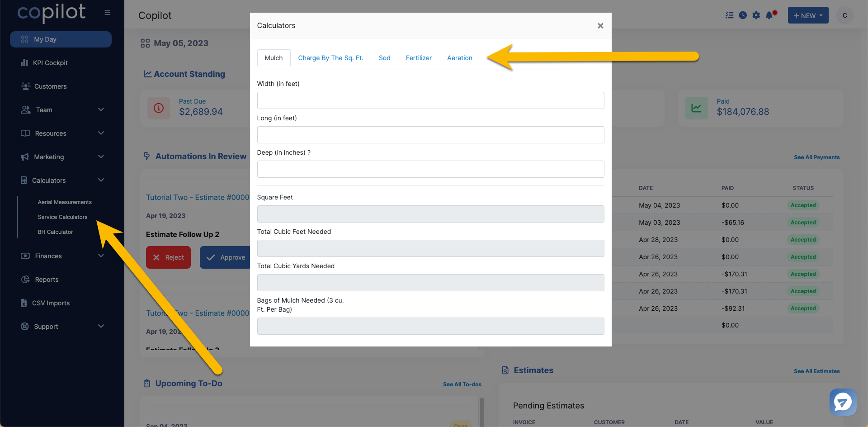Open the tasks checklist icon in header
Image resolution: width=868 pixels, height=427 pixels.
tap(729, 15)
